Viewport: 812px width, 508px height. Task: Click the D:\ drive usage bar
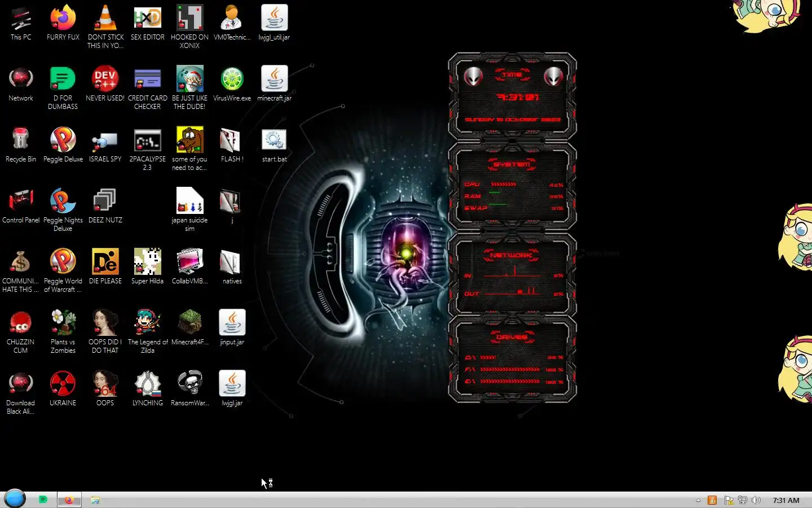[488, 357]
